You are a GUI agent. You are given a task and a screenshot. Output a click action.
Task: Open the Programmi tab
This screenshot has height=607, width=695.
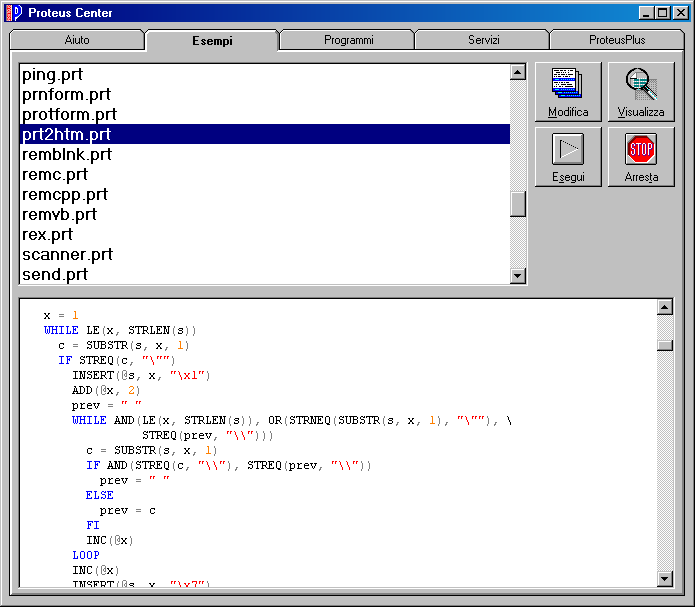point(348,40)
